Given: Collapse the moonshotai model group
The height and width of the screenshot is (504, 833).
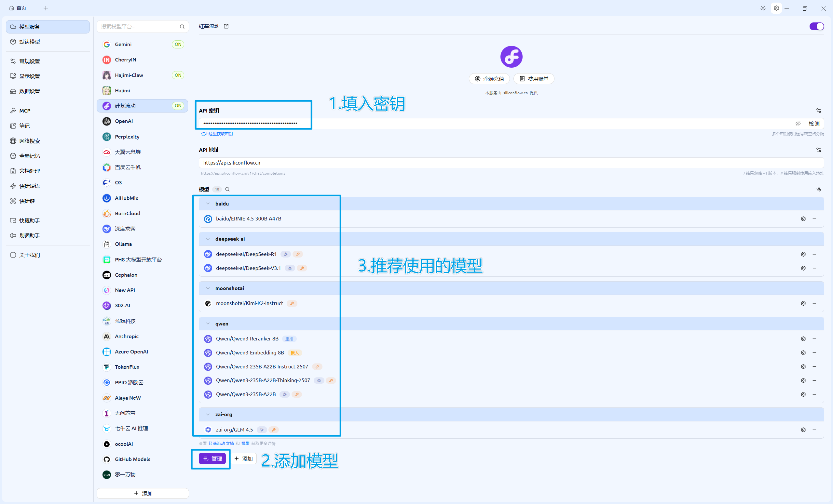Looking at the screenshot, I should coord(208,288).
